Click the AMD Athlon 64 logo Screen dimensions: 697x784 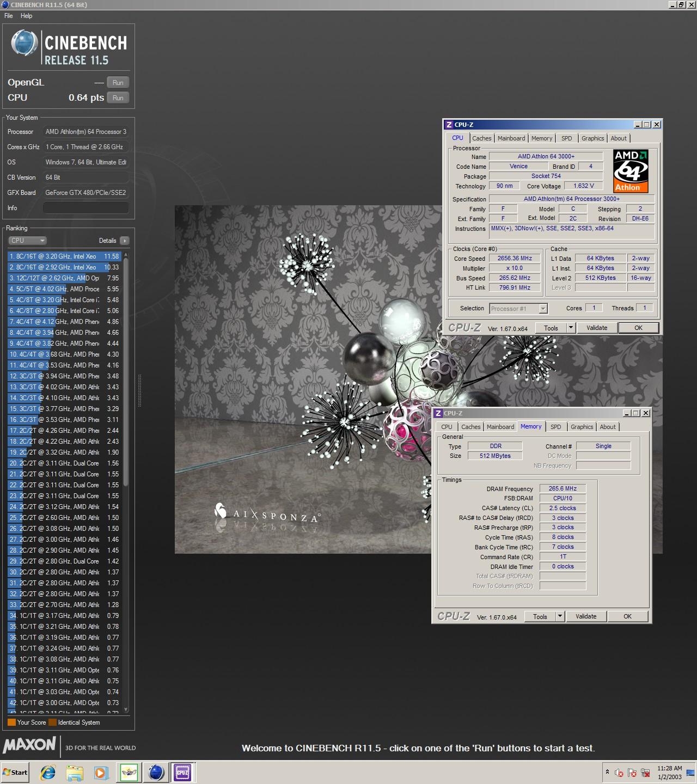point(631,171)
